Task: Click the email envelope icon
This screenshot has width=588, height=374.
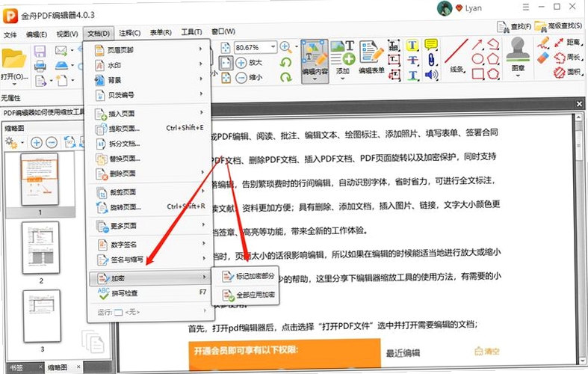Action: point(61,50)
